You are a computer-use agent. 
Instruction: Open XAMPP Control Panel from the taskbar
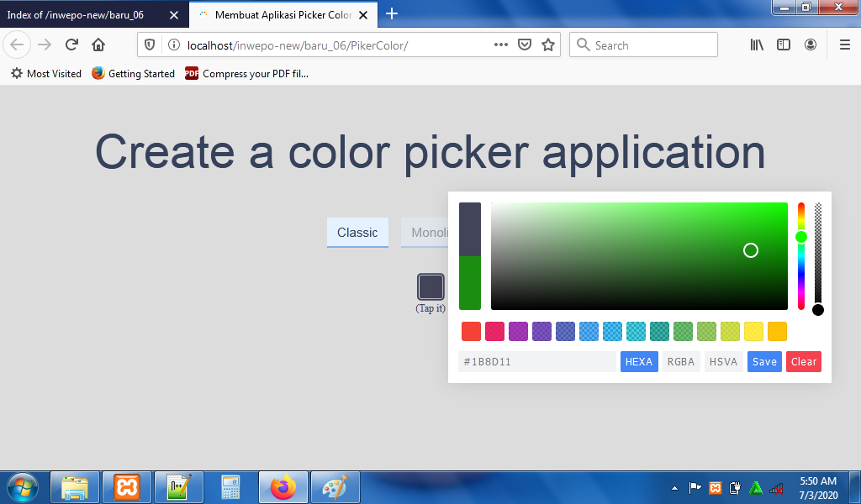point(126,487)
